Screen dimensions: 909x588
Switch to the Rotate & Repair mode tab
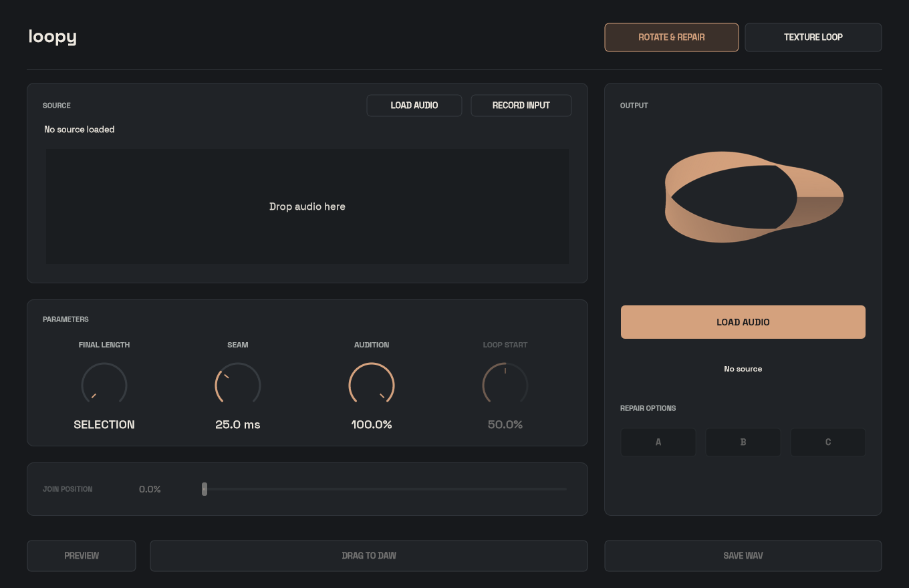[672, 37]
